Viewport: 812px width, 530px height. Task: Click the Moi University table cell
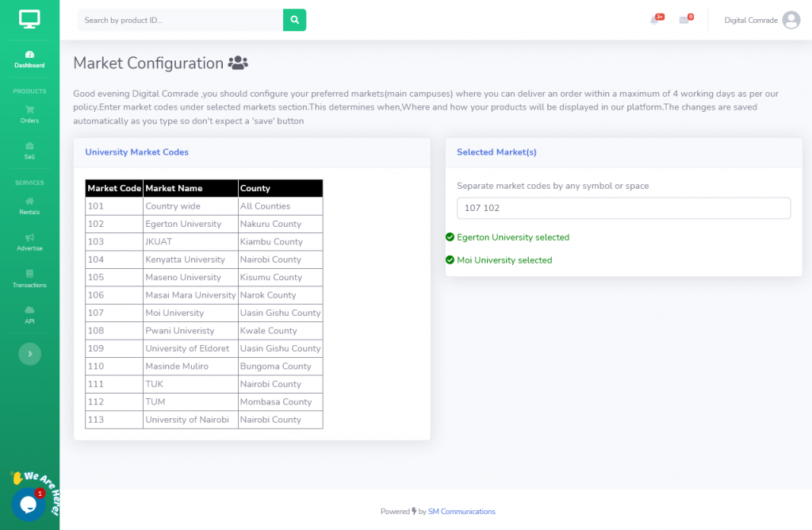(x=190, y=313)
